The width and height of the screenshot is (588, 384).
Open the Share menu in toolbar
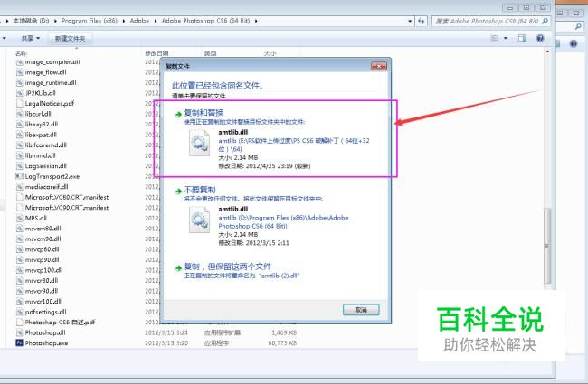pos(30,38)
